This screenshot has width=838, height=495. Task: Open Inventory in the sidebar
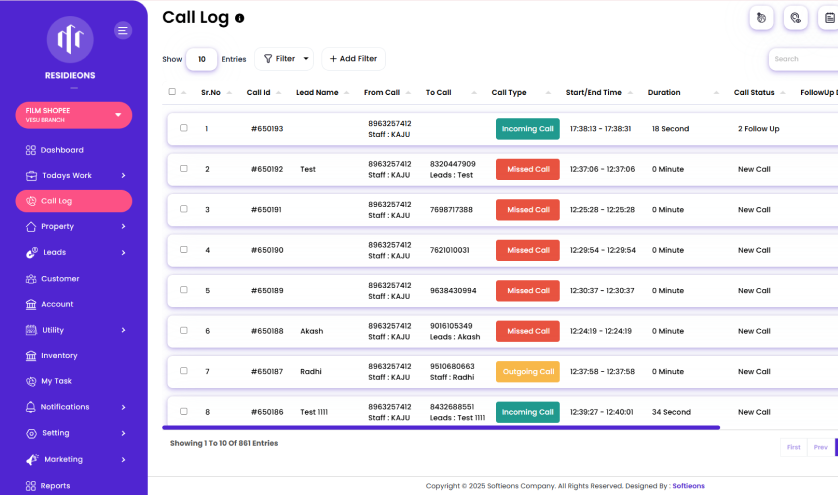58,355
